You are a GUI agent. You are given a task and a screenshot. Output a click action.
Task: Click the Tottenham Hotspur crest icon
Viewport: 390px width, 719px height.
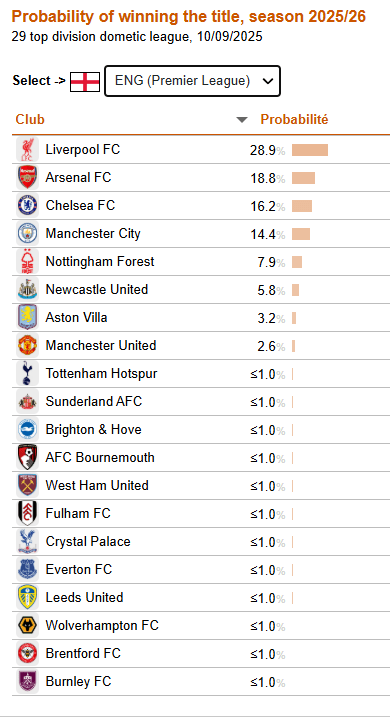(27, 373)
